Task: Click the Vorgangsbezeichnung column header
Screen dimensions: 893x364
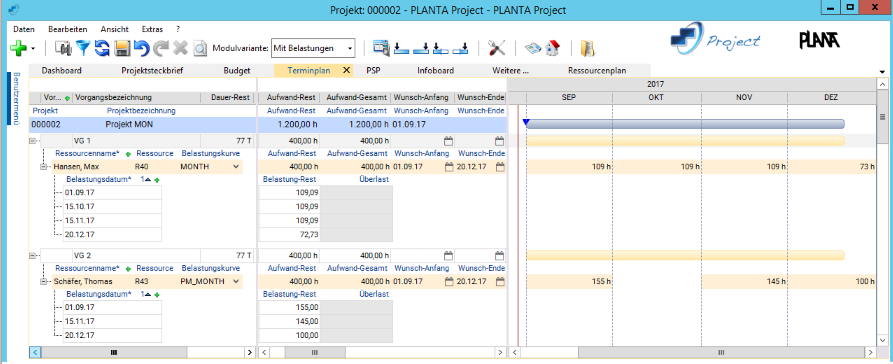Action: pyautogui.click(x=137, y=97)
